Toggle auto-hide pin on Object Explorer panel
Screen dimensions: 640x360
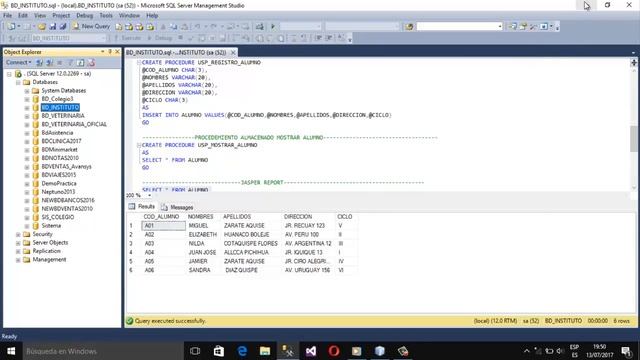click(110, 52)
